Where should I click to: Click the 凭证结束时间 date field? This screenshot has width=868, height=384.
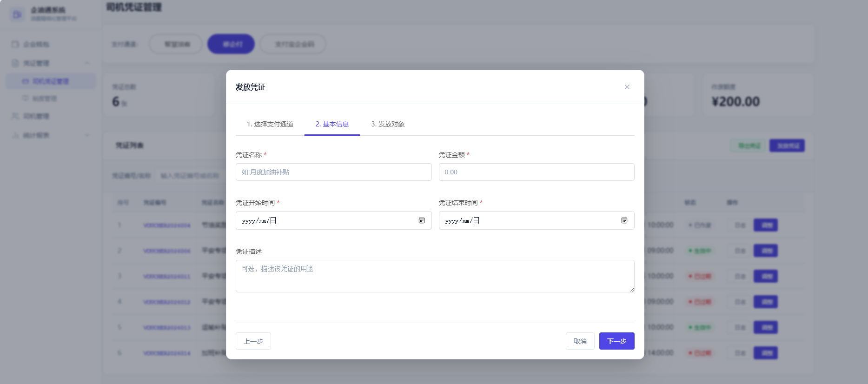click(x=537, y=220)
